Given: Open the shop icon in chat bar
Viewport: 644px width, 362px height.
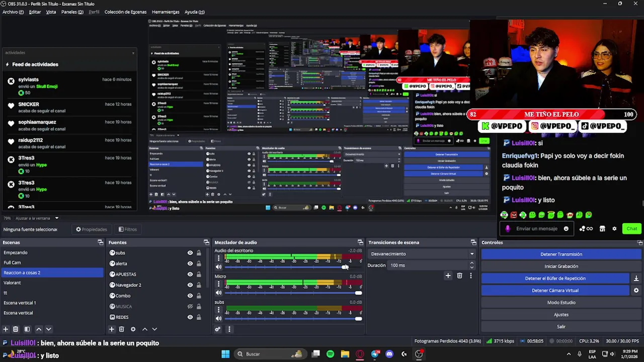Looking at the screenshot, I should [x=602, y=229].
